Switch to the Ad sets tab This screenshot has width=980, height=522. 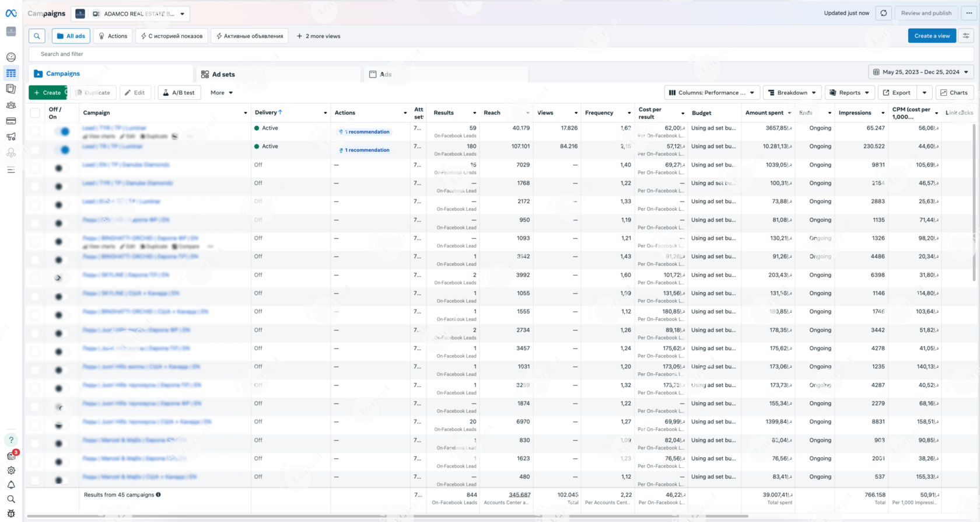(218, 75)
